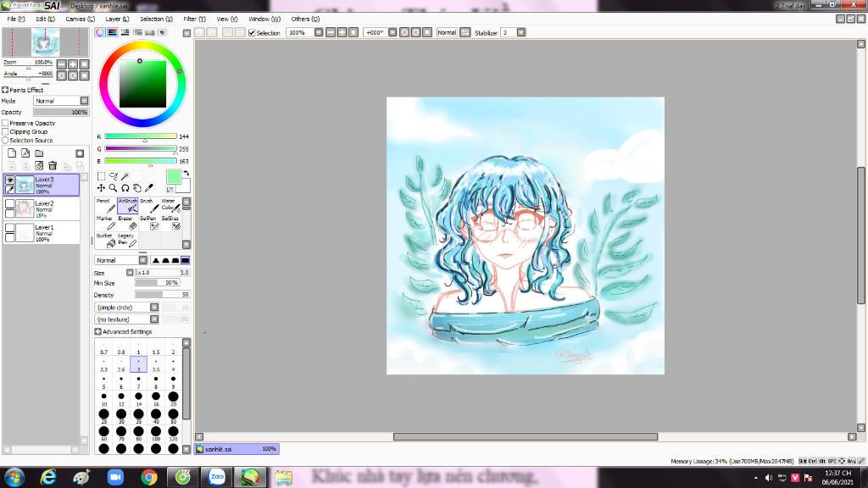Click the navigator zoom-out minus button
Viewport: 868px width, 488px height.
(61, 64)
